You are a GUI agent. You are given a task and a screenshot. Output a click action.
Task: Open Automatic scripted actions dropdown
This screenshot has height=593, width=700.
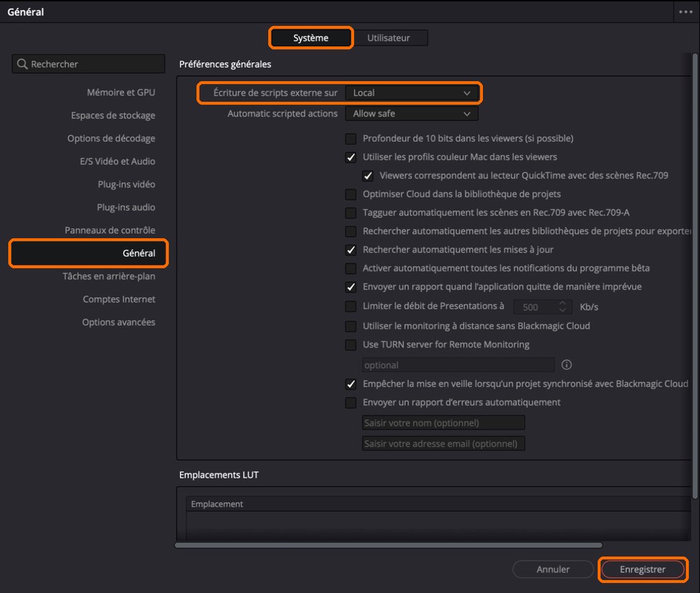412,113
